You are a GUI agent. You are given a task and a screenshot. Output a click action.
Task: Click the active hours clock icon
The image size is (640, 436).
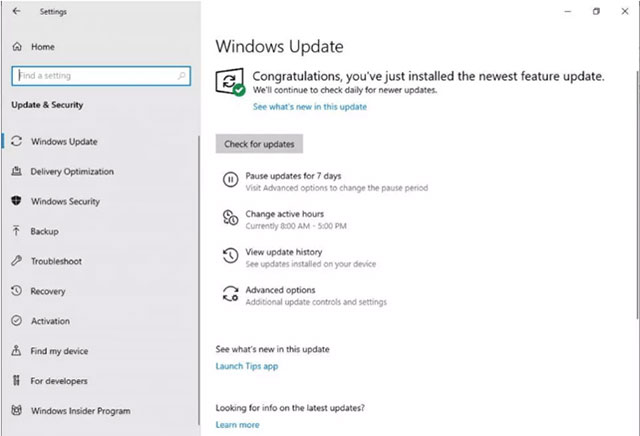[x=230, y=218]
